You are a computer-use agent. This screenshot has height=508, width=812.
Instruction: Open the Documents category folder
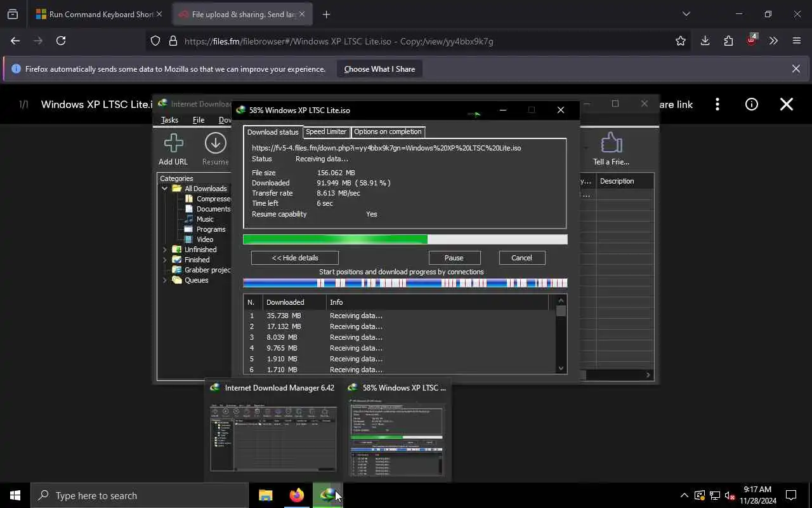[x=207, y=209]
